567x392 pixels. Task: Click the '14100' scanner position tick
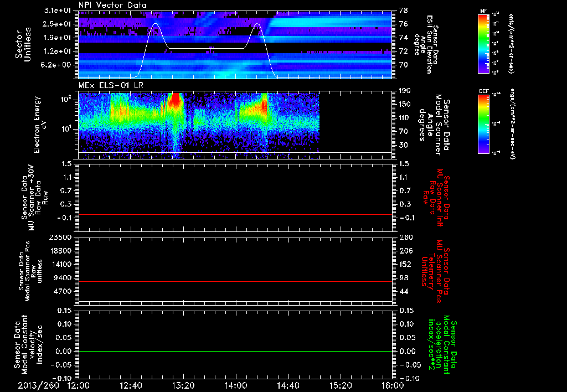pos(61,264)
